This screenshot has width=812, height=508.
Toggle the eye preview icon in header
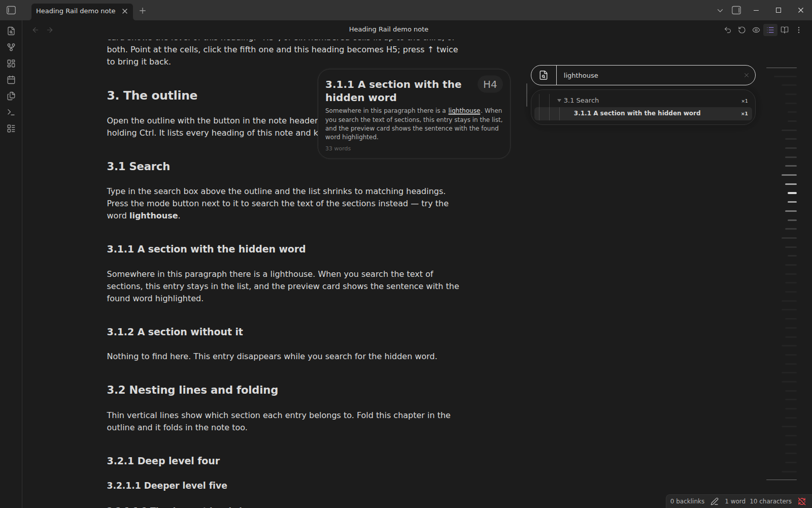756,30
